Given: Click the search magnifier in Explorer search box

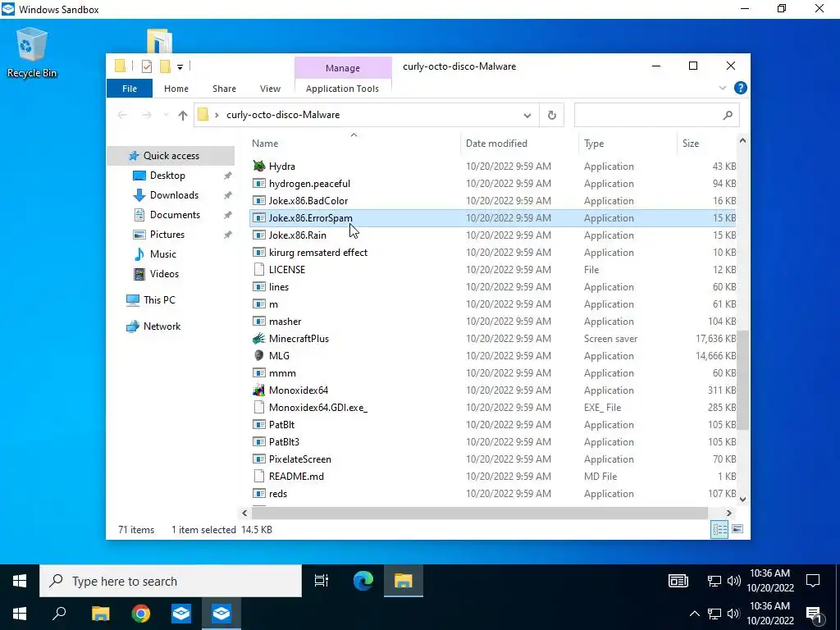Looking at the screenshot, I should 728,115.
